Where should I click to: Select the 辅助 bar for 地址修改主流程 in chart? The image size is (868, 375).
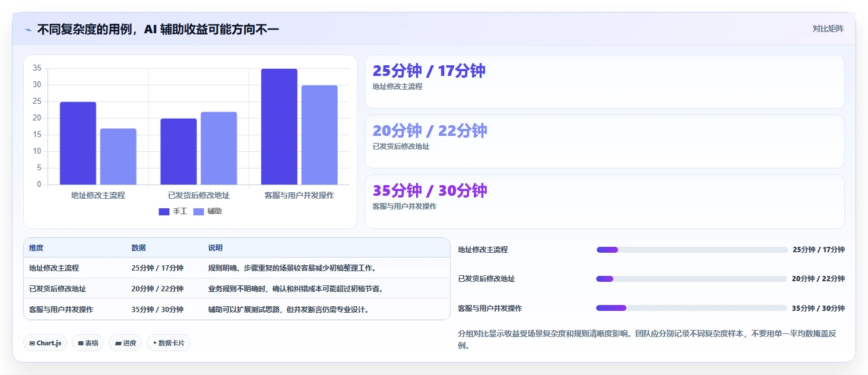tap(118, 157)
